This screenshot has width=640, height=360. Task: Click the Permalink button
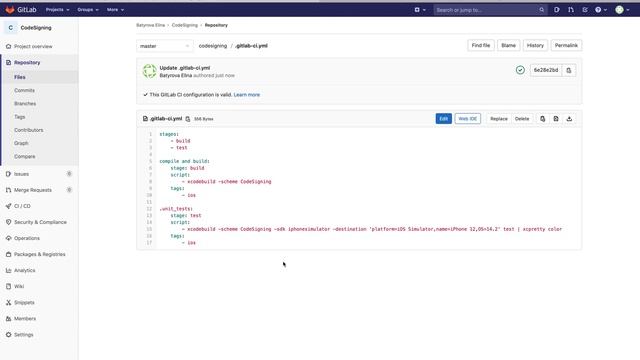(566, 45)
